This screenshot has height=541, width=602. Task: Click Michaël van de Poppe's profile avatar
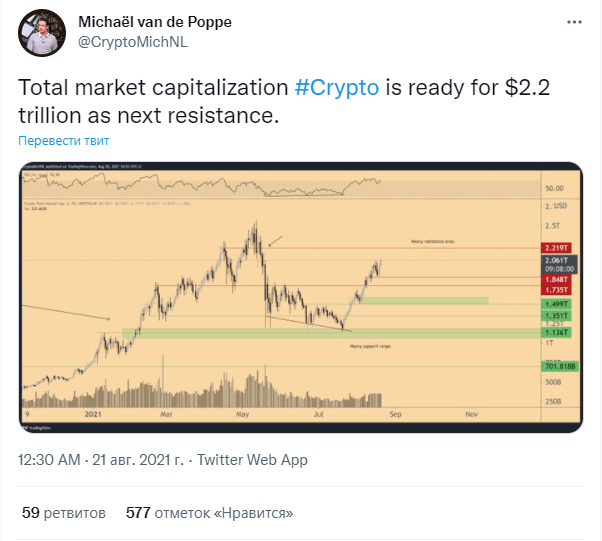[42, 33]
